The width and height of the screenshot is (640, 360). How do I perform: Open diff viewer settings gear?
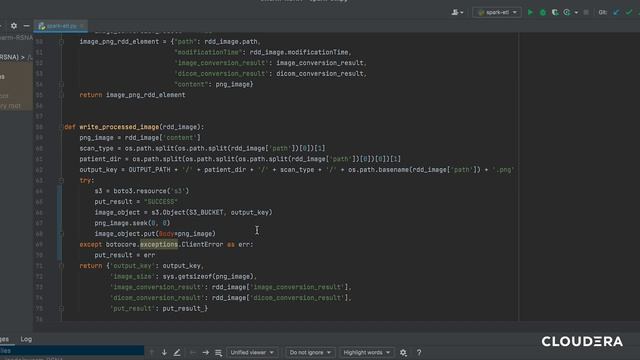click(403, 352)
